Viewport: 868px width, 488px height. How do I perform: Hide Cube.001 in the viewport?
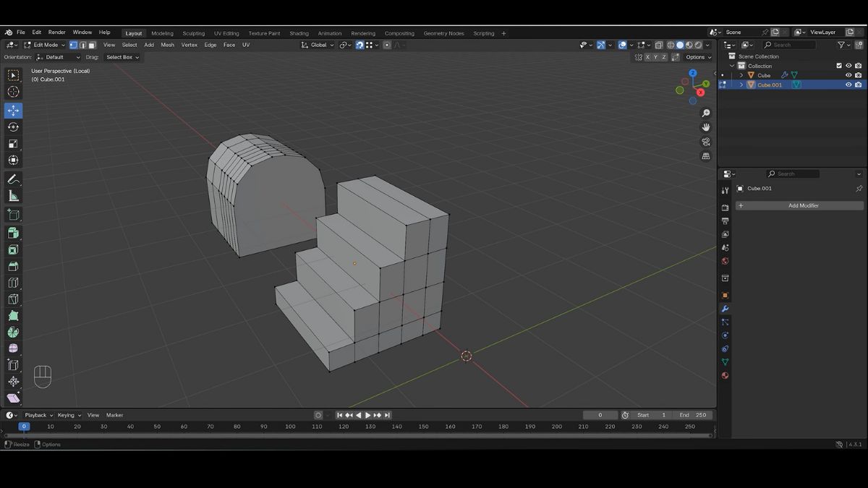click(848, 85)
